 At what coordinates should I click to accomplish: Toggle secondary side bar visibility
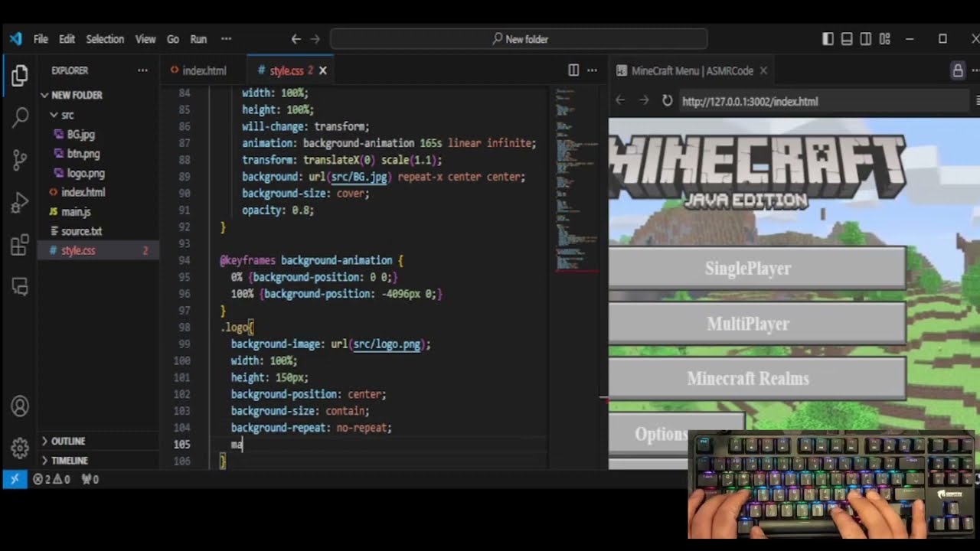click(866, 39)
